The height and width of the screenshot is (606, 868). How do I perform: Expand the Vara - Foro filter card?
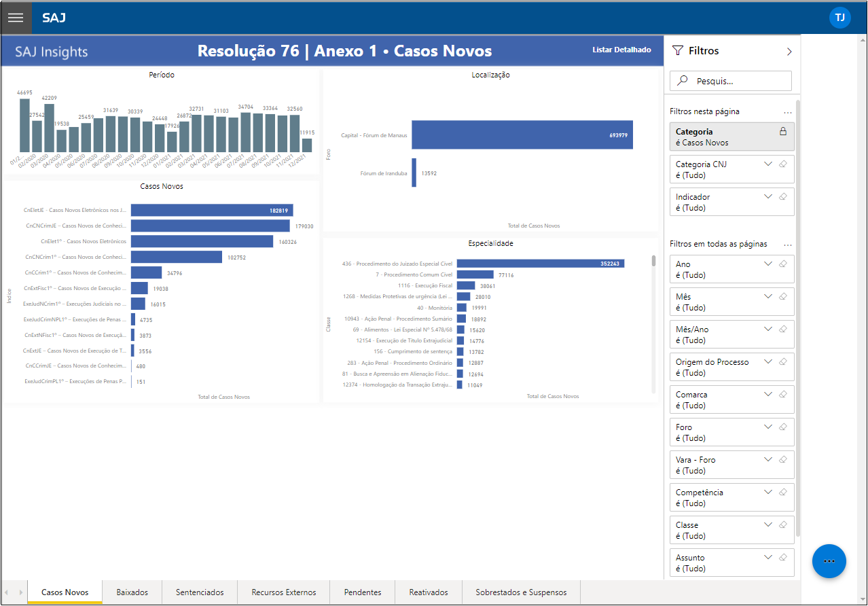pyautogui.click(x=768, y=459)
